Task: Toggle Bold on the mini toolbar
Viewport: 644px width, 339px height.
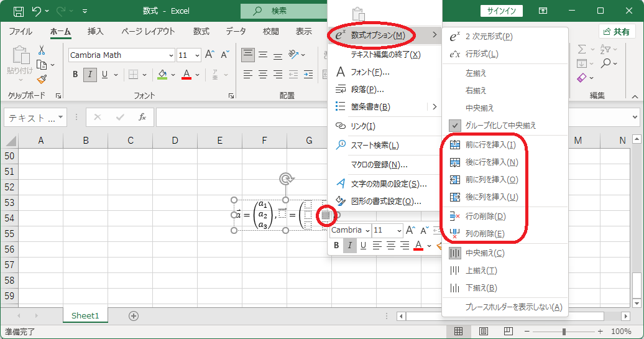Action: pos(336,245)
